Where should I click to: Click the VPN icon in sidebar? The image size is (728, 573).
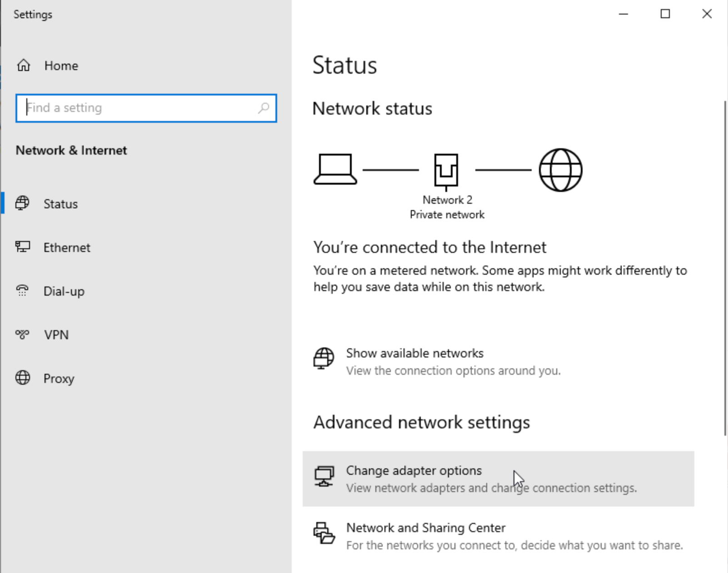(x=22, y=335)
